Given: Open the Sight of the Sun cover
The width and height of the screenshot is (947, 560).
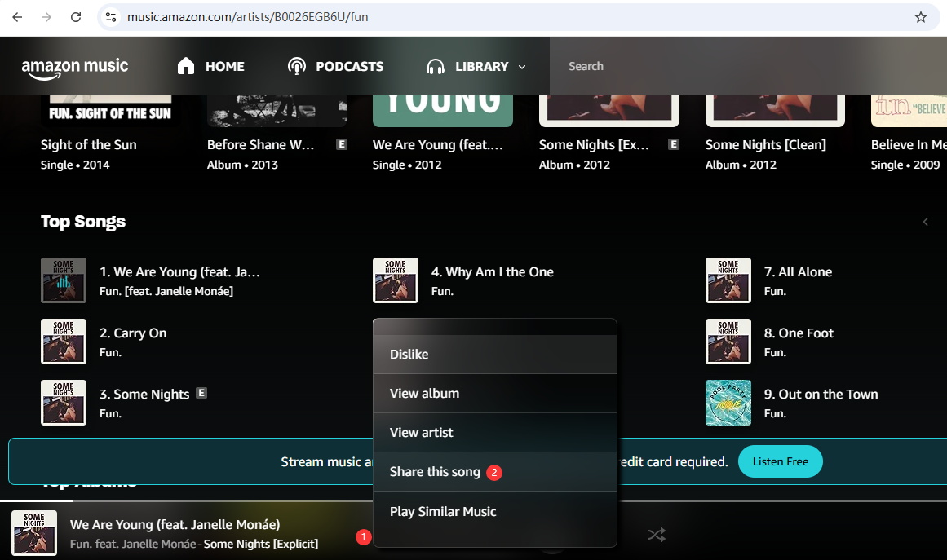Looking at the screenshot, I should point(110,111).
